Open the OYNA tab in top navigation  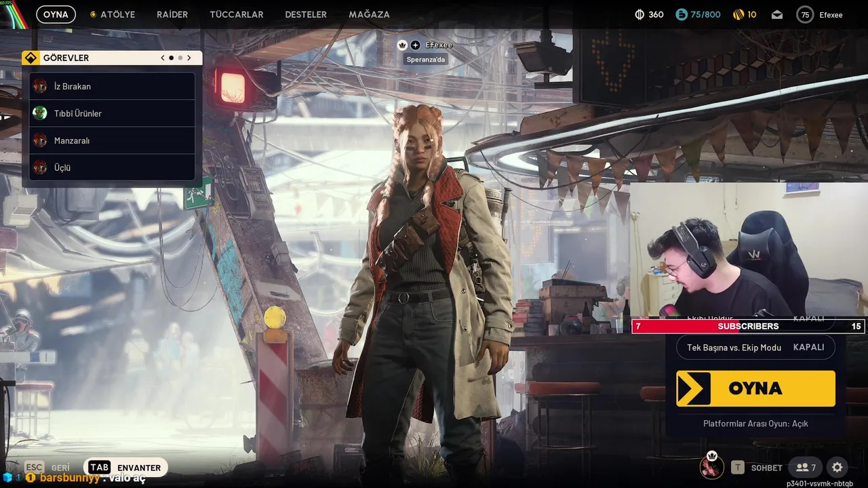tap(56, 14)
